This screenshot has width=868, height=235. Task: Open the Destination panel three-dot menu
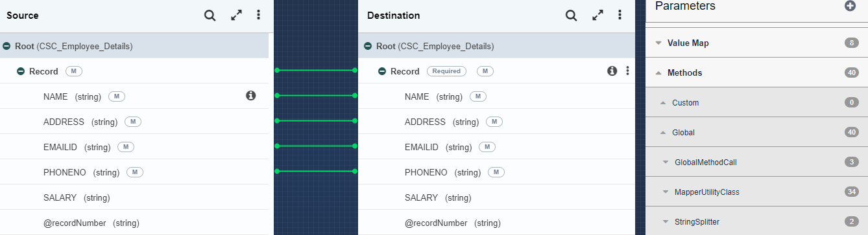pos(620,16)
